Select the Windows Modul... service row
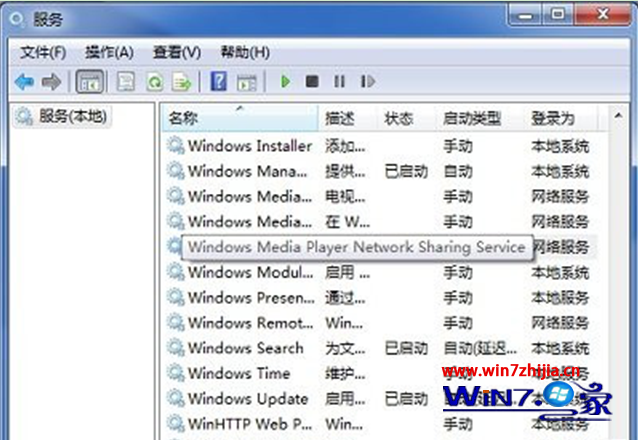The height and width of the screenshot is (440, 638). pos(380,272)
